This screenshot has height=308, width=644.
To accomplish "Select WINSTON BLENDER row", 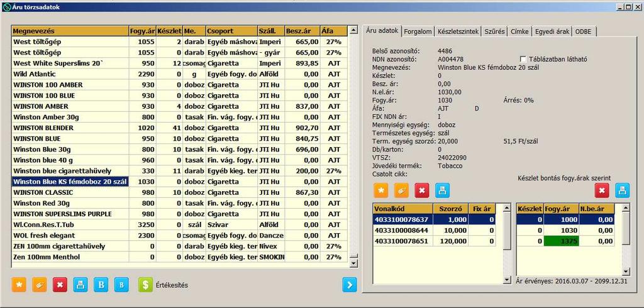I will point(180,128).
